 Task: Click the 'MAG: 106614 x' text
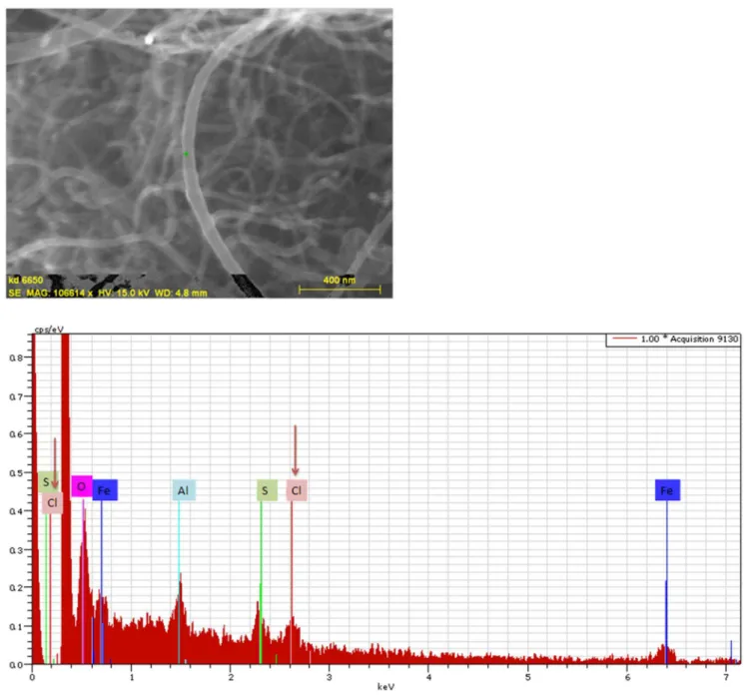[x=59, y=293]
